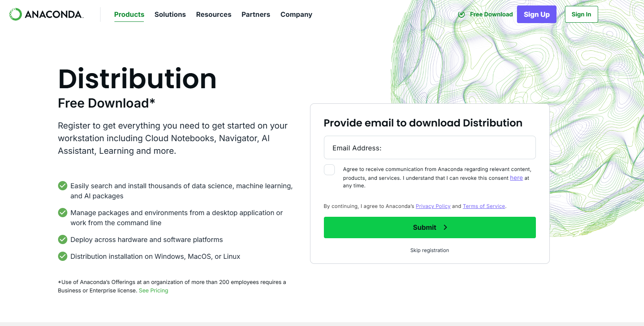
Task: Open the Solutions menu
Action: [x=170, y=14]
